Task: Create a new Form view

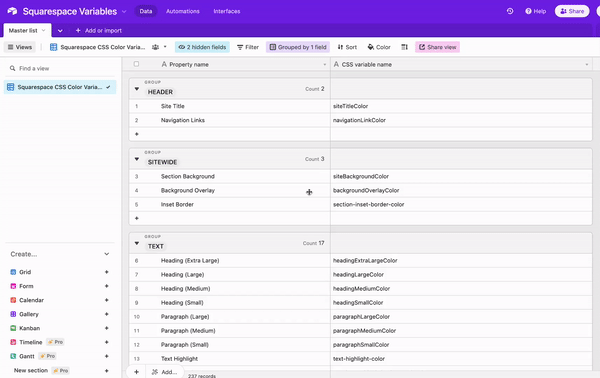Action: pos(26,286)
